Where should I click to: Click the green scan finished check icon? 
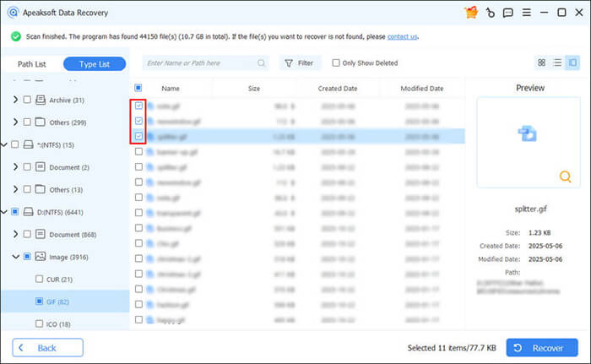pyautogui.click(x=16, y=36)
